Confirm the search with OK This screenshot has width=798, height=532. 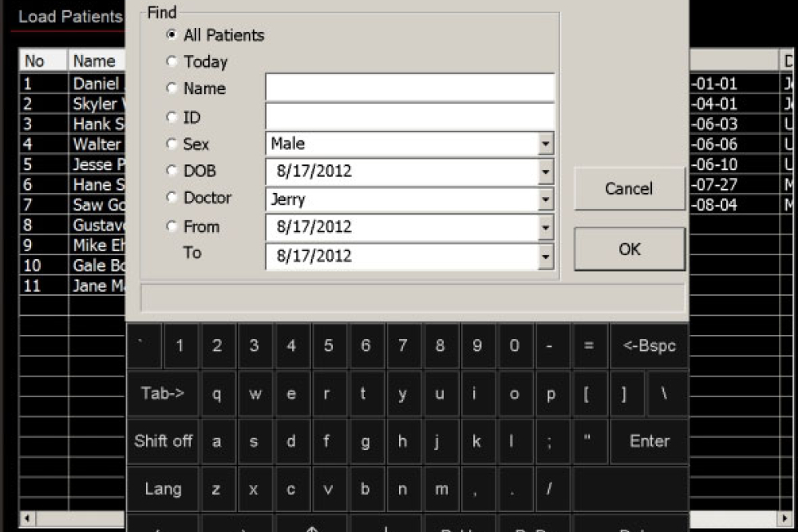629,249
